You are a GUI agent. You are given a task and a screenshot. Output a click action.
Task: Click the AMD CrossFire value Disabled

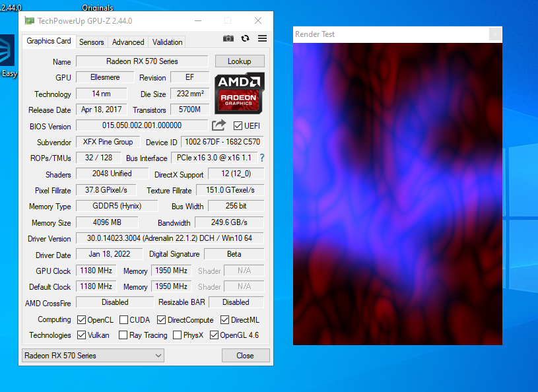pos(115,302)
